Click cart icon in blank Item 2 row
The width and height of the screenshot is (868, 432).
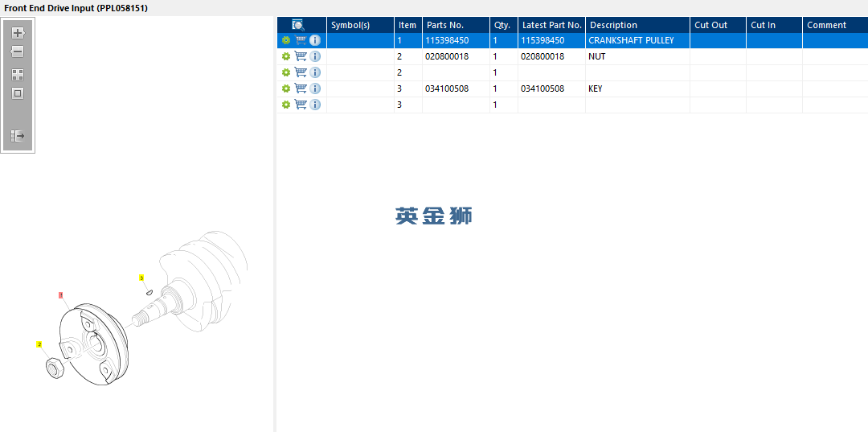[x=301, y=72]
